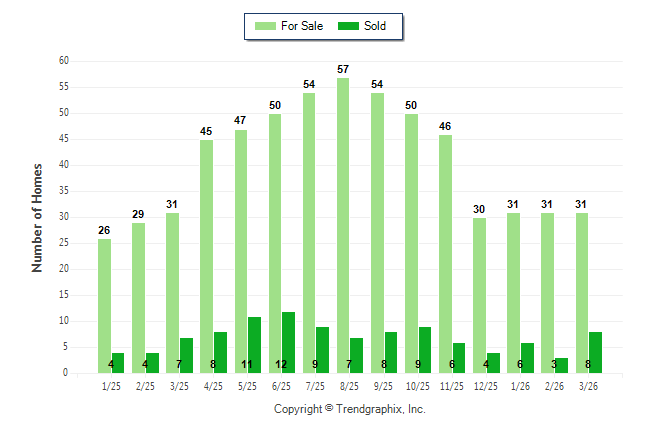Click the Number of Homes axis title

tap(37, 217)
